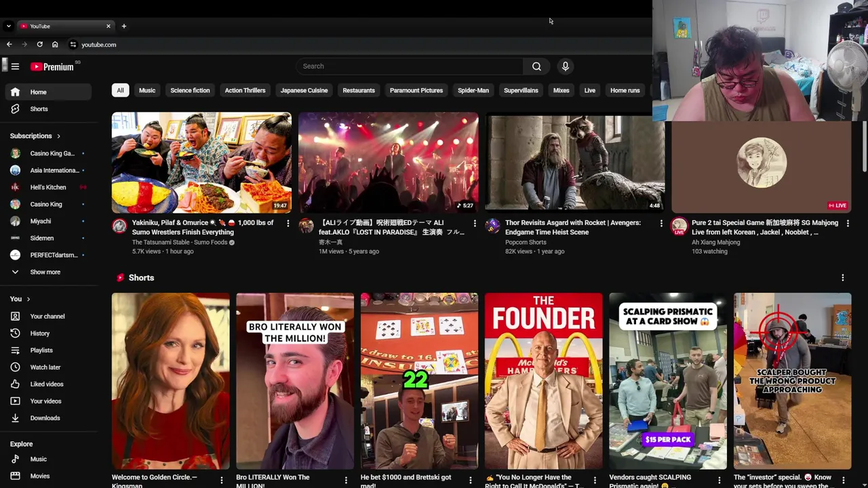
Task: Open Your channel link
Action: click(47, 317)
